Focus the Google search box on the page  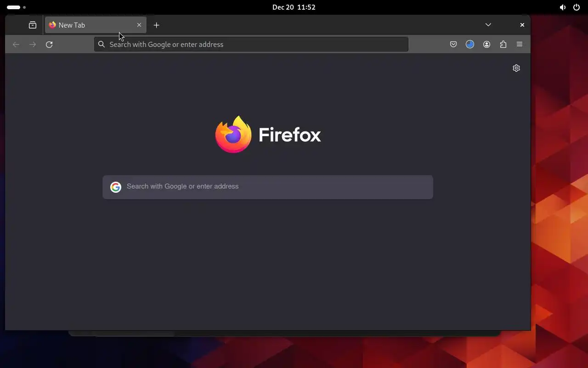click(268, 187)
